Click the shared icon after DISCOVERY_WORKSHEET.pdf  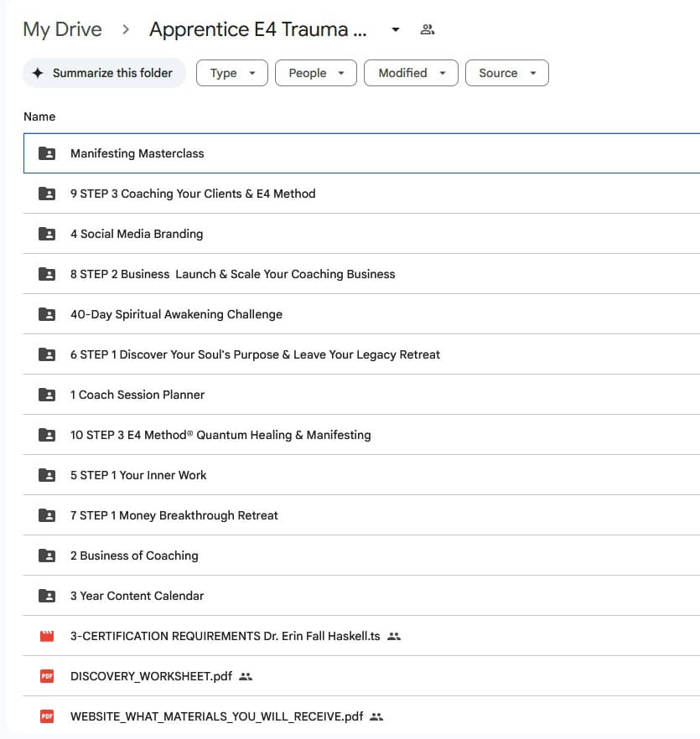[246, 676]
